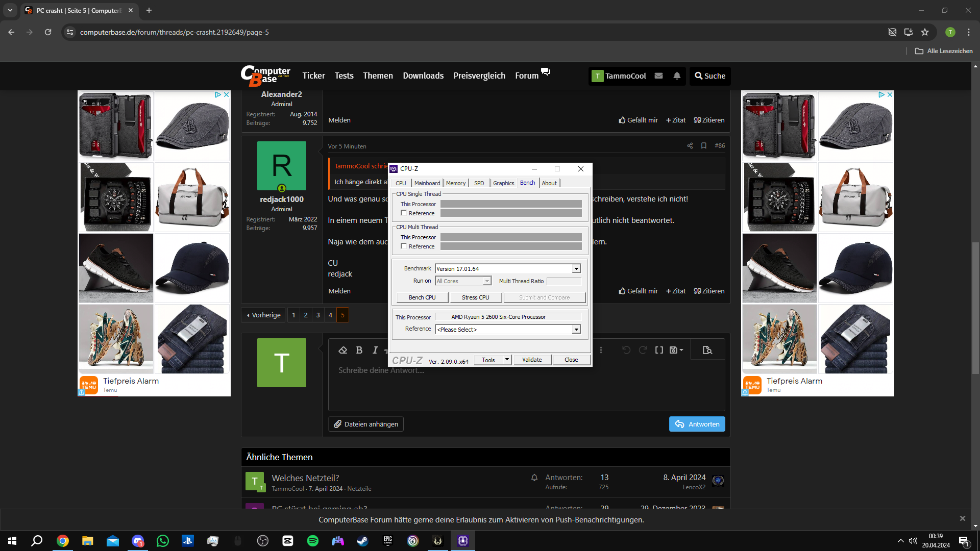The width and height of the screenshot is (980, 551).
Task: Click Validate in CPU-Z
Action: click(x=532, y=360)
